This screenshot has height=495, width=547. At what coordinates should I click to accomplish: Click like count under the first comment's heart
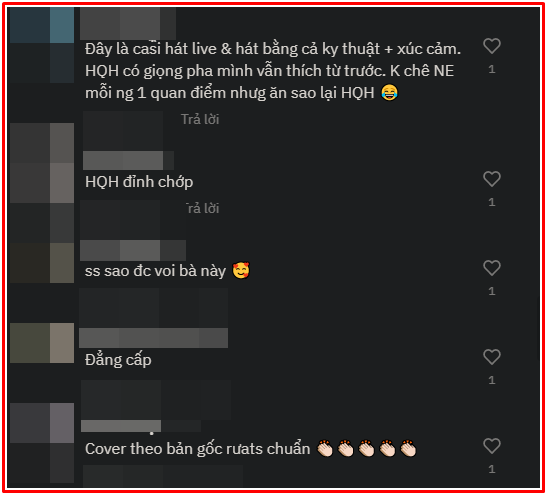492,69
